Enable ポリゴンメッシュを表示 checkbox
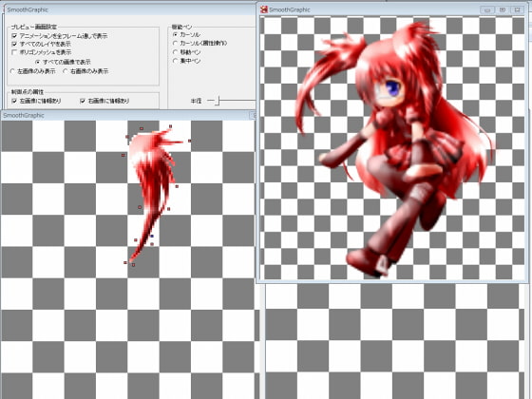The height and width of the screenshot is (399, 532). point(14,52)
